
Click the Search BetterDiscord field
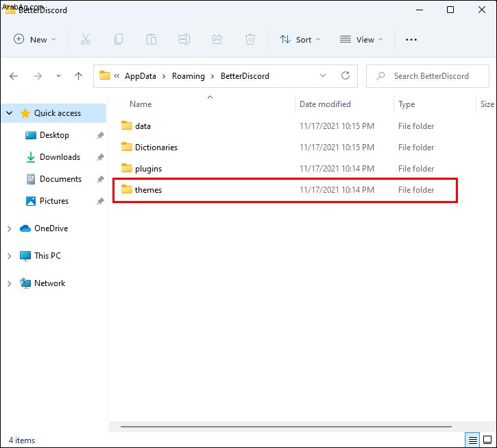pos(428,76)
